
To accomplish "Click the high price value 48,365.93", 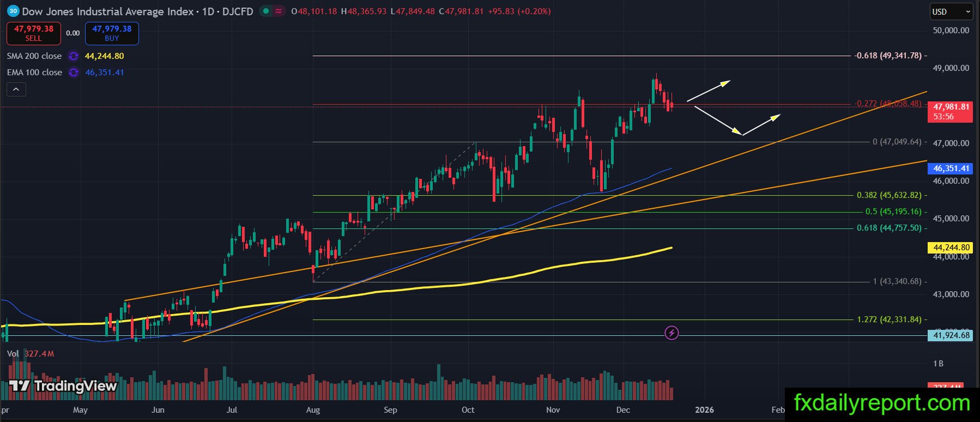I will [367, 11].
